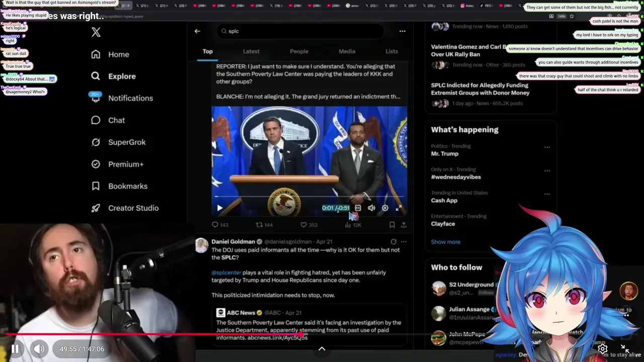Repost the tweet with 144 reposts
This screenshot has width=644, height=362.
tap(264, 225)
